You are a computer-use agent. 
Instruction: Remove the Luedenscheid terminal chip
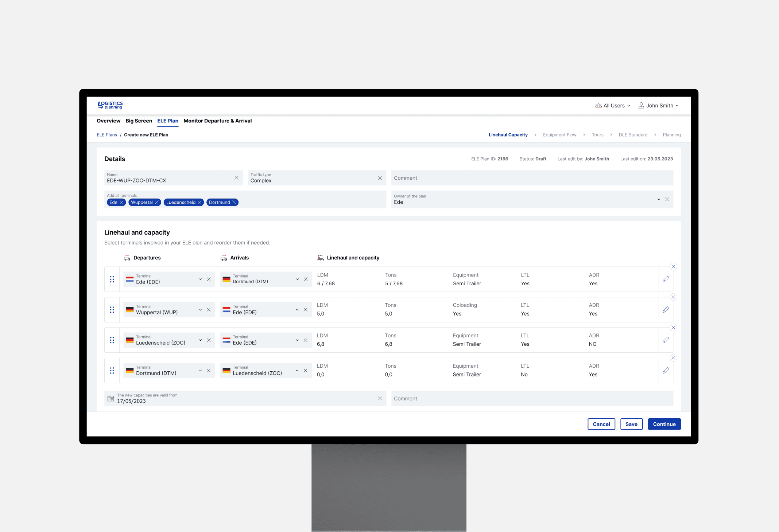pyautogui.click(x=199, y=202)
